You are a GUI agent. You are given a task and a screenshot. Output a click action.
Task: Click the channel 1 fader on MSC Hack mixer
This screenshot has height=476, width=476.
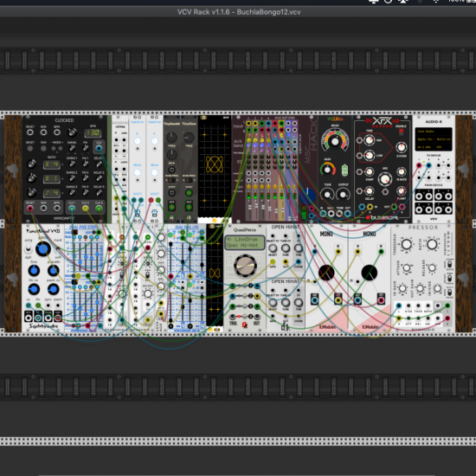250,208
